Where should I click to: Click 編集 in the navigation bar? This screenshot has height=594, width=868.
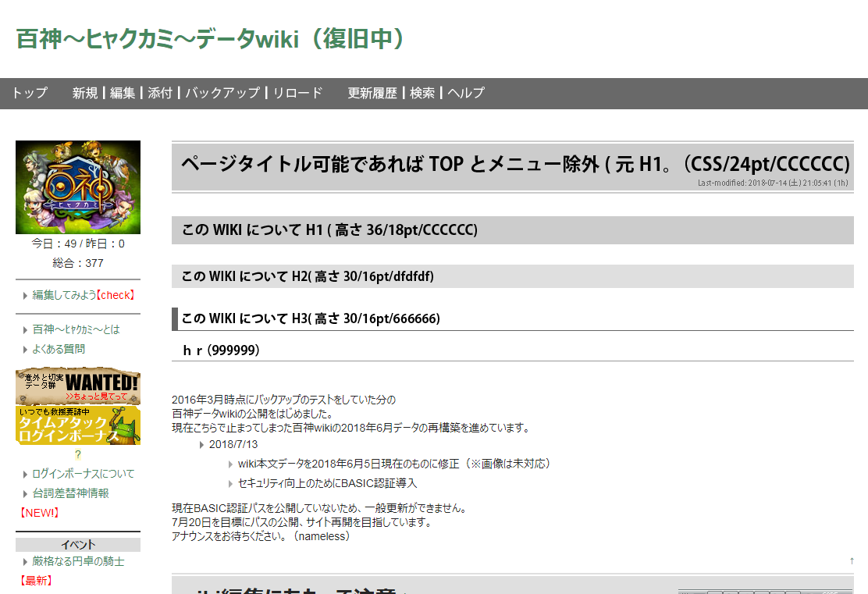[123, 93]
